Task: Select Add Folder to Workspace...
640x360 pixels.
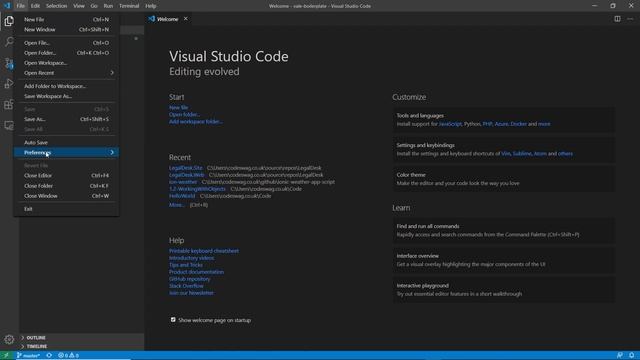Action: (66, 86)
